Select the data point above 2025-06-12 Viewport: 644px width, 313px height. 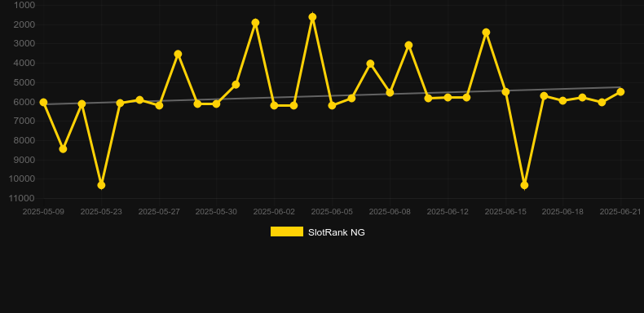(448, 97)
